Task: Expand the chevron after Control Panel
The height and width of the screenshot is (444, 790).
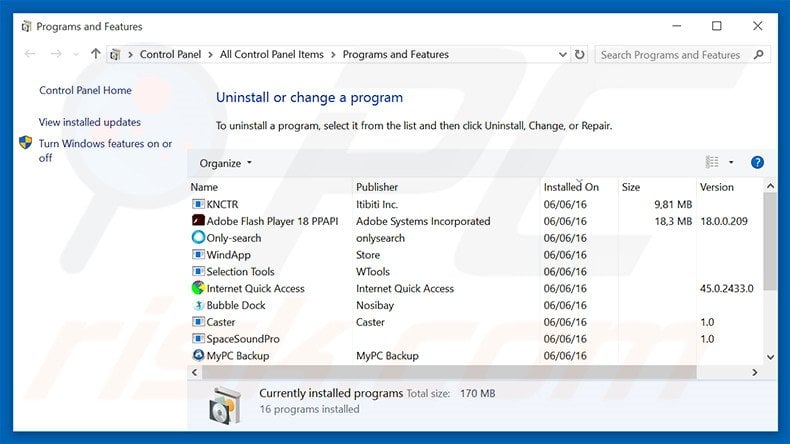Action: pos(210,54)
